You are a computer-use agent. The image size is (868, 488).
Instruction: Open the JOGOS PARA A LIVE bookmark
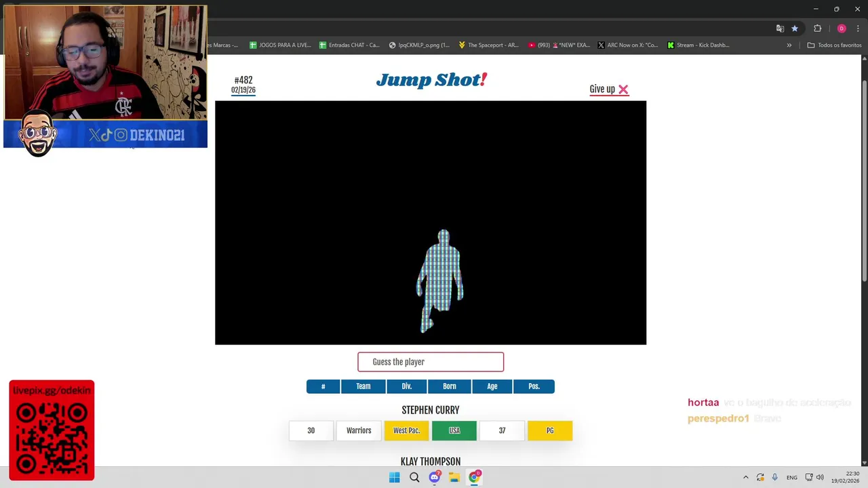tap(280, 45)
